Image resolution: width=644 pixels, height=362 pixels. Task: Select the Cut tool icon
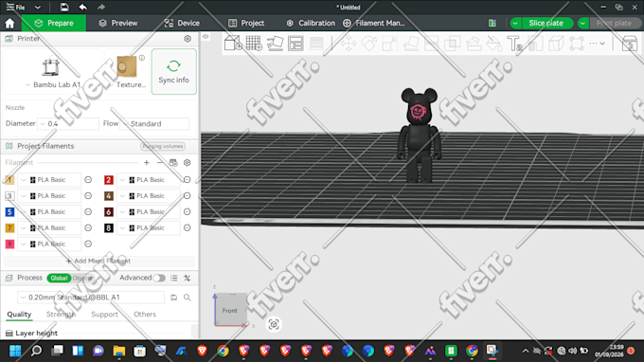click(x=432, y=44)
